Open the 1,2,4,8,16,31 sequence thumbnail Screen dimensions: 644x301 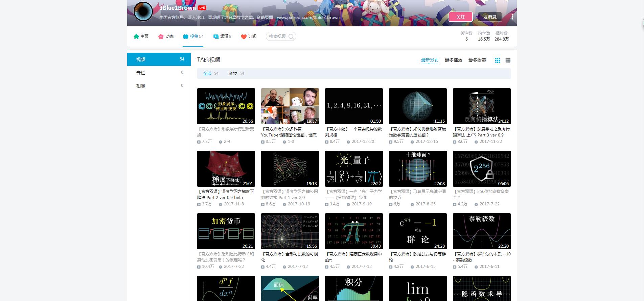(x=354, y=106)
